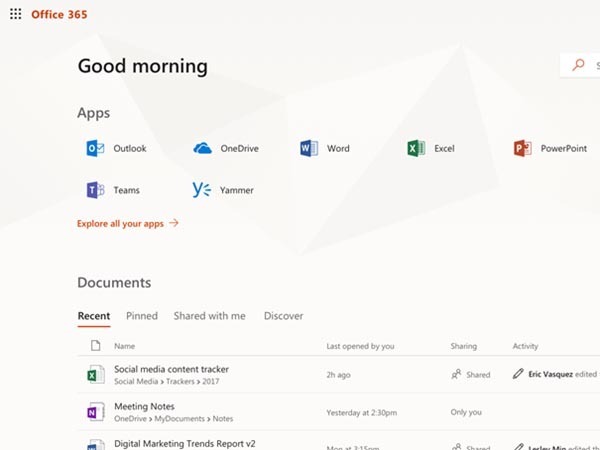Open the Yammer app icon

tap(202, 190)
